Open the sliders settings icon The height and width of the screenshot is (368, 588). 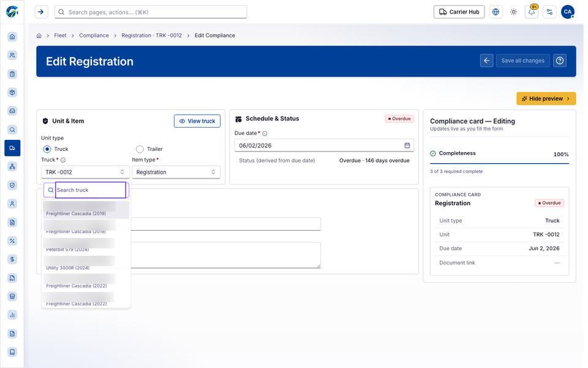(x=550, y=12)
